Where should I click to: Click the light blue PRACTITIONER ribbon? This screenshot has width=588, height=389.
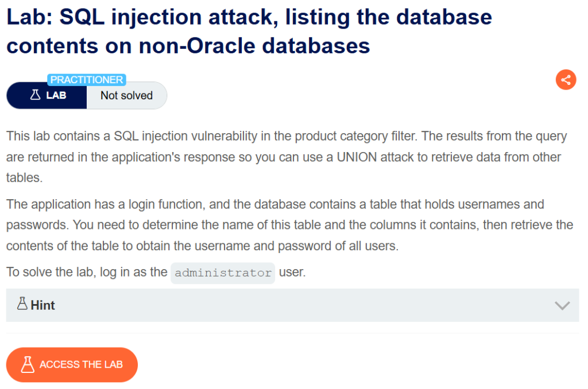tap(87, 80)
